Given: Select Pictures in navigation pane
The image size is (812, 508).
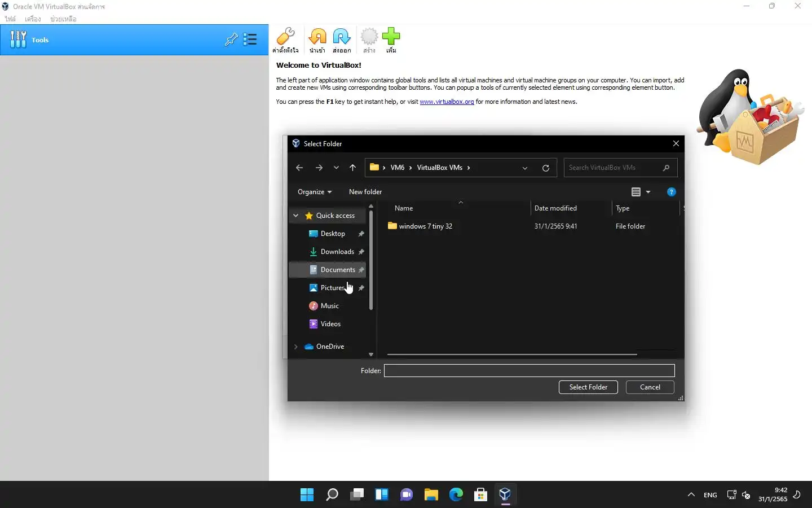Looking at the screenshot, I should [x=332, y=288].
